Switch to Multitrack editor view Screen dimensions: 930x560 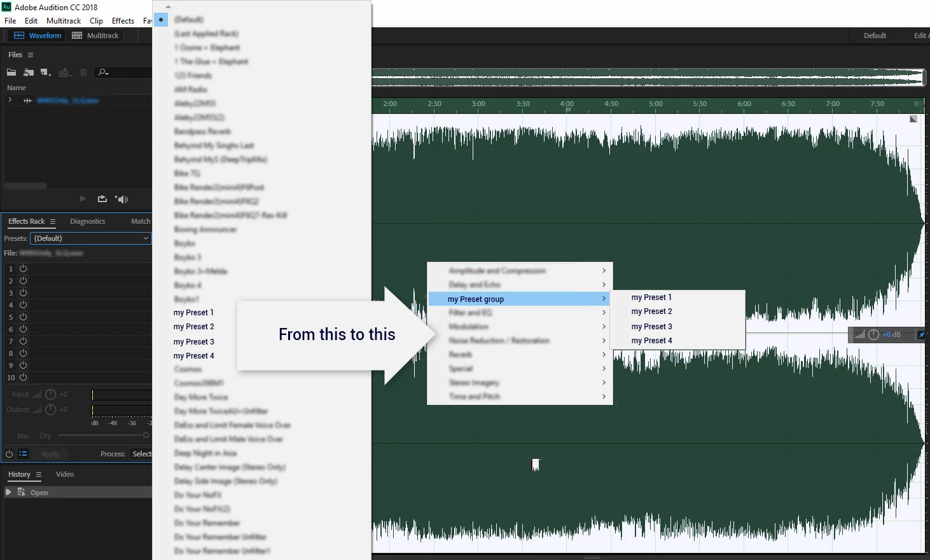point(95,36)
